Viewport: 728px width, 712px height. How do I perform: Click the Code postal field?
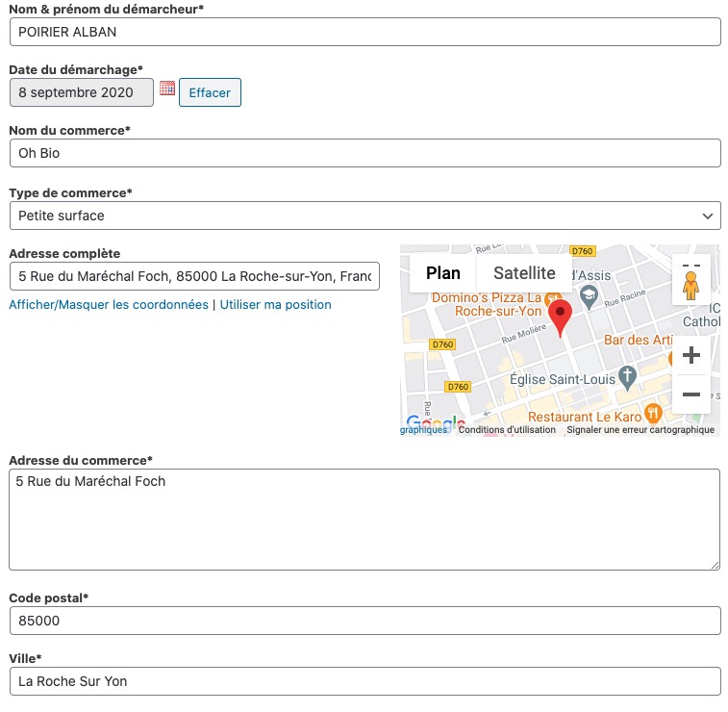tap(364, 621)
